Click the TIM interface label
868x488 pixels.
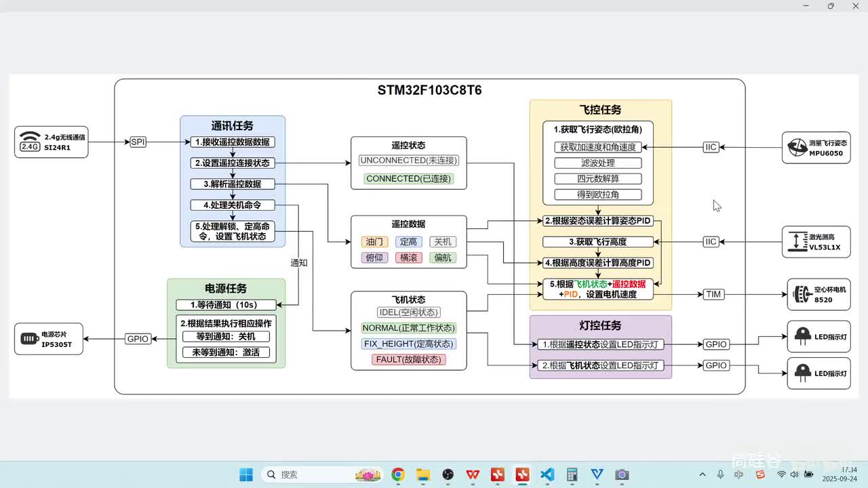(713, 294)
